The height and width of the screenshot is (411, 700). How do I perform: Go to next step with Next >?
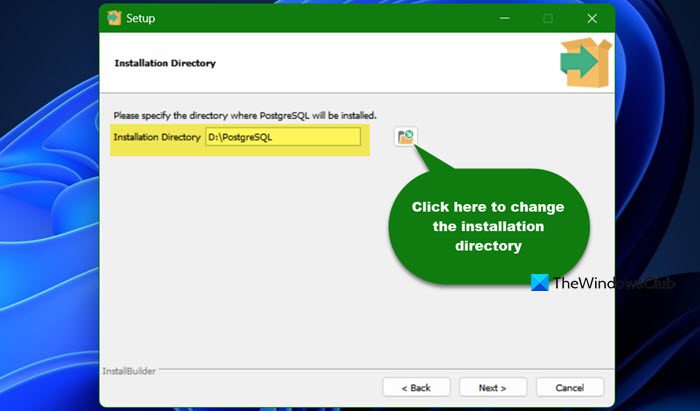493,387
